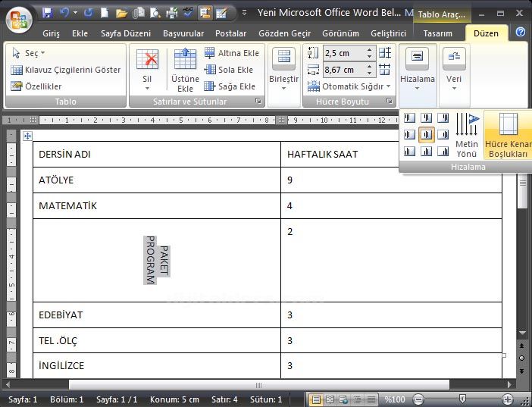This screenshot has height=407, width=532.
Task: Create a new blank document via toolbar icon
Action: click(105, 13)
